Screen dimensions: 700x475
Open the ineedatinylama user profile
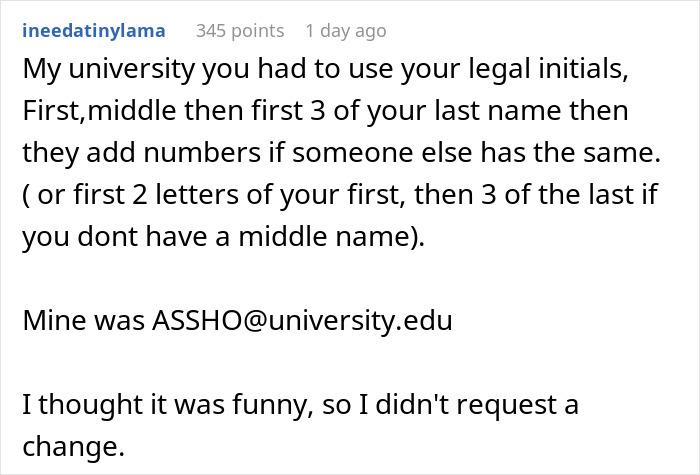tap(94, 31)
